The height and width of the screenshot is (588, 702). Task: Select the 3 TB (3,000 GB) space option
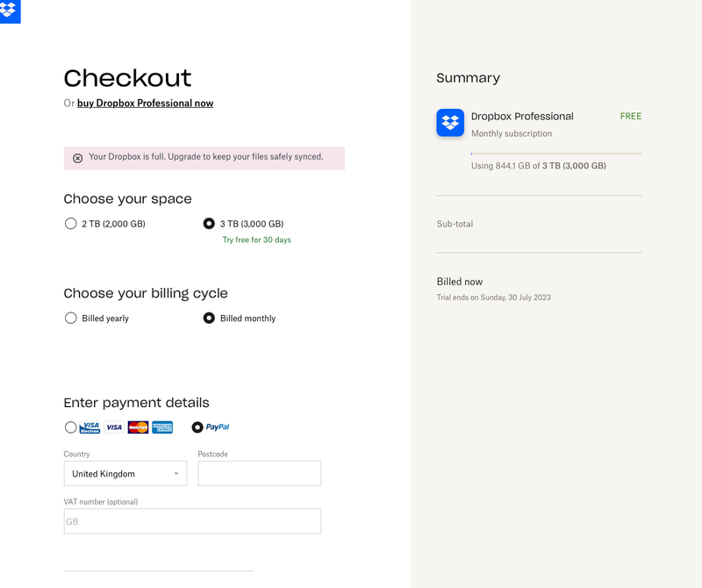pos(209,224)
